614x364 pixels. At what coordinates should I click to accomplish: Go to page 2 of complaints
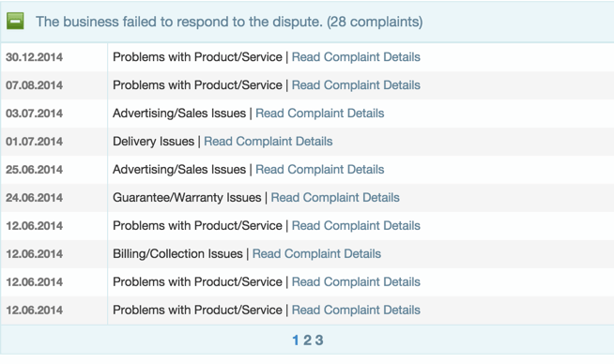[307, 341]
